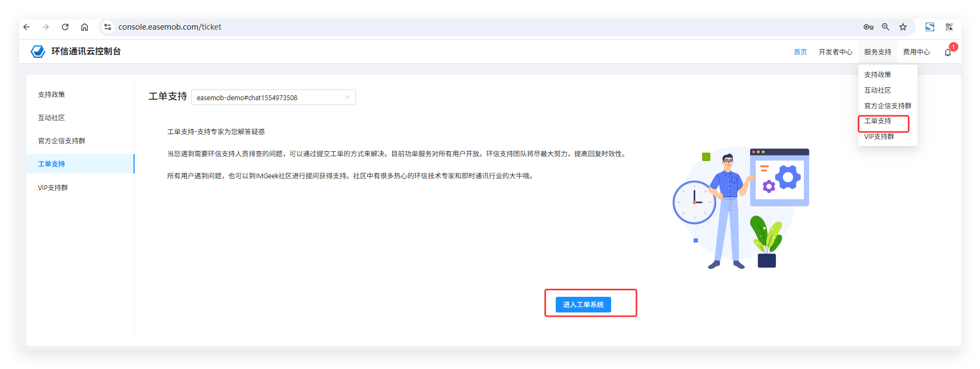
Task: Choose VIP支持群 from dropdown menu
Action: [x=879, y=137]
